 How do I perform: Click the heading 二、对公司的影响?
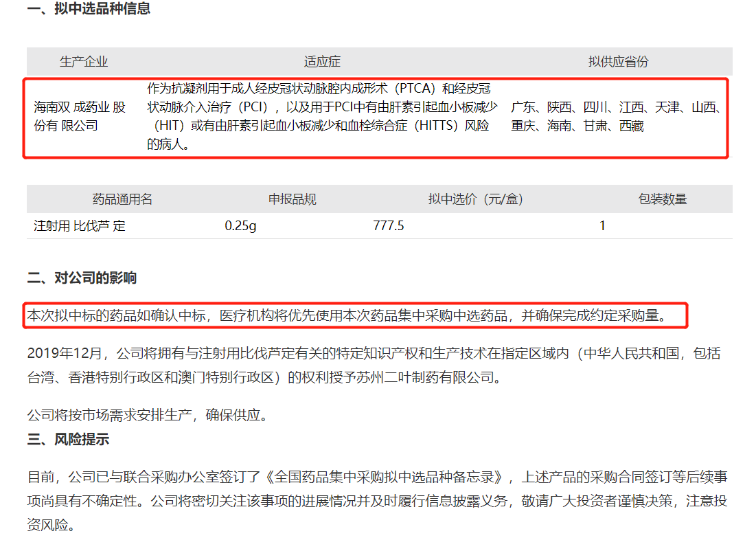(82, 278)
